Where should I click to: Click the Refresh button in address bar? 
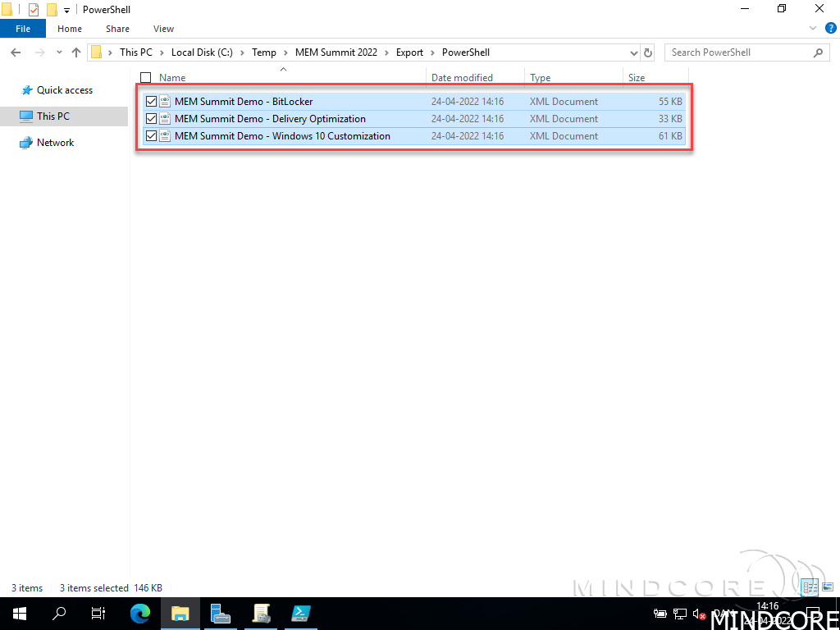click(x=648, y=52)
